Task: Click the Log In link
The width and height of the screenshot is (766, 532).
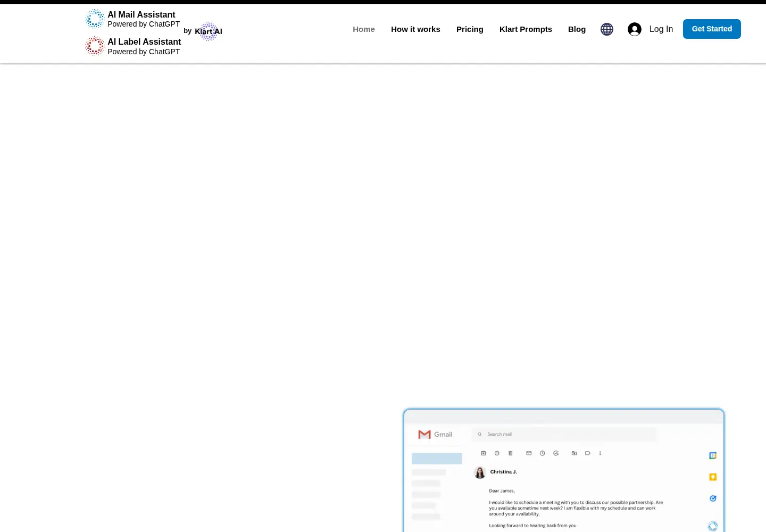Action: click(661, 29)
